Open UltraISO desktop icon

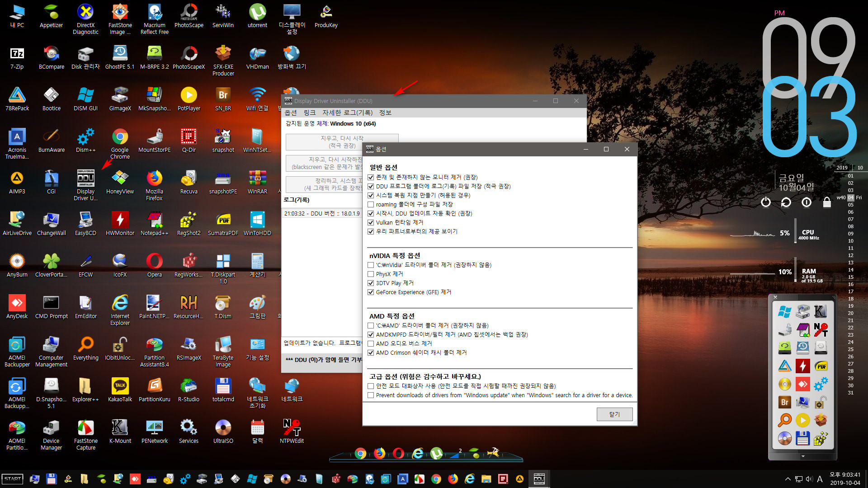223,432
